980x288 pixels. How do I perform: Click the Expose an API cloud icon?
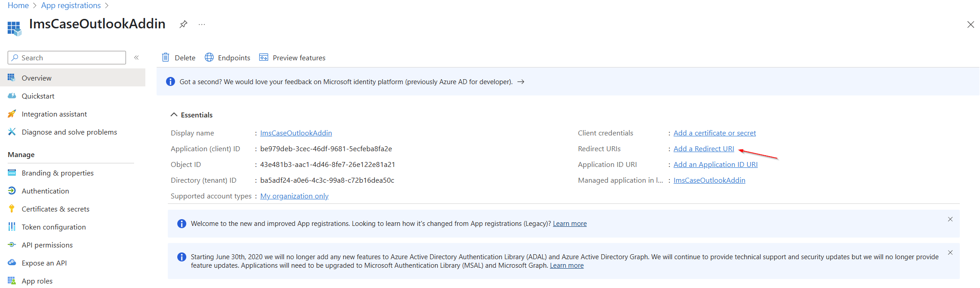click(12, 262)
